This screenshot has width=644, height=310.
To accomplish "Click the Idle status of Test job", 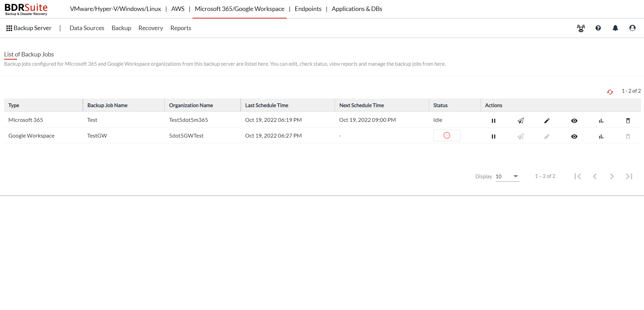I will [437, 120].
